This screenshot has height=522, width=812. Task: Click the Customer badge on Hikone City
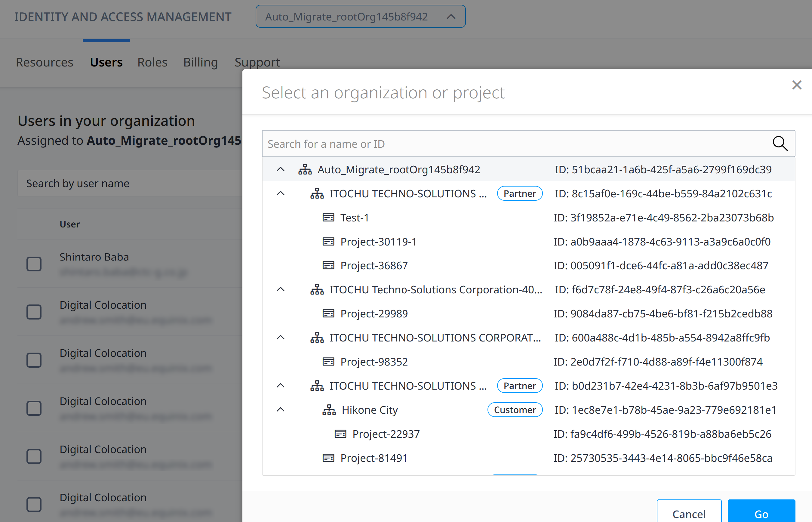515,410
